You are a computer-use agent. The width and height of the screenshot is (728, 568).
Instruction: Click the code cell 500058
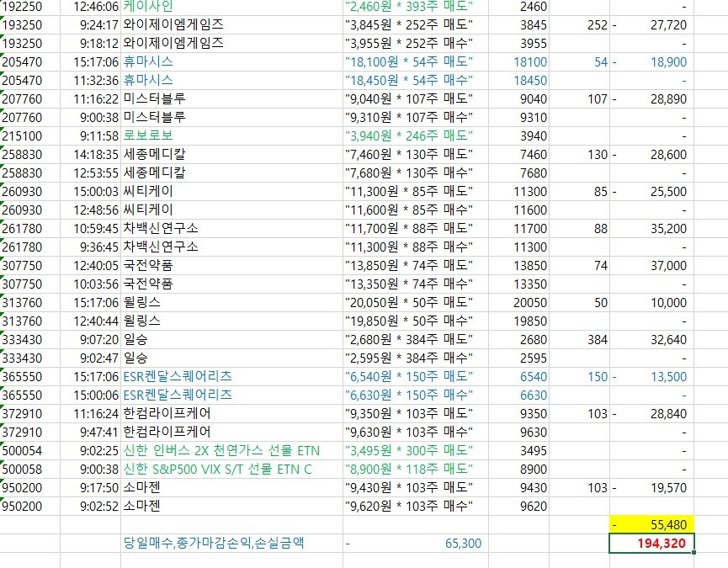[29, 470]
